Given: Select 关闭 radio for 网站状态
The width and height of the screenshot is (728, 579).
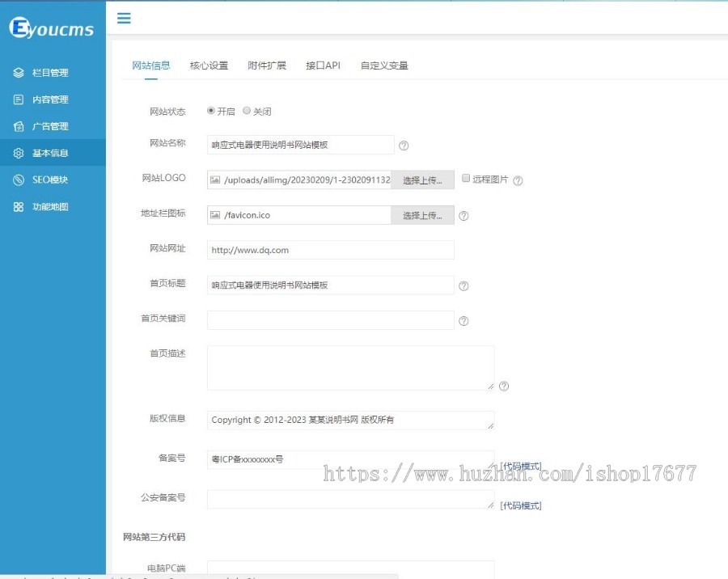Looking at the screenshot, I should (247, 111).
